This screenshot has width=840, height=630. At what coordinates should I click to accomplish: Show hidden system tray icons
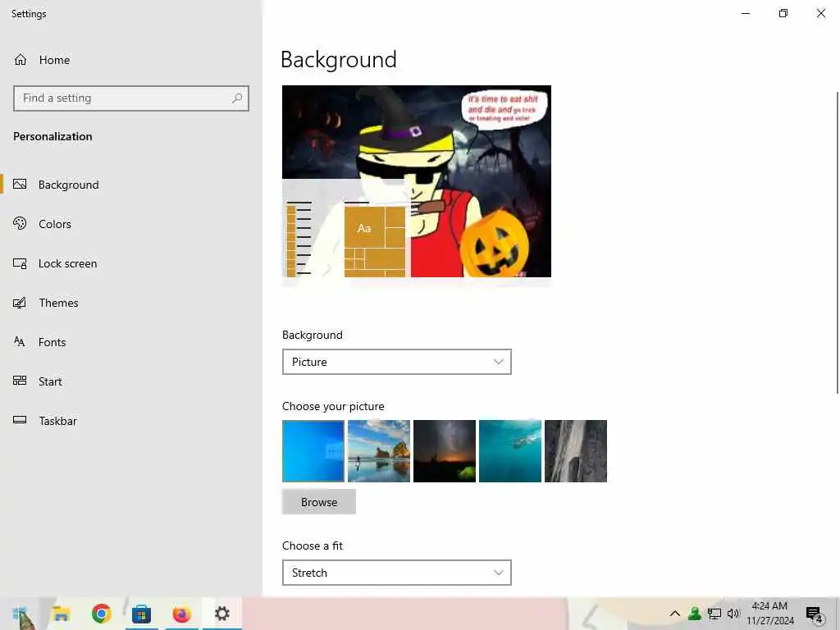[675, 614]
